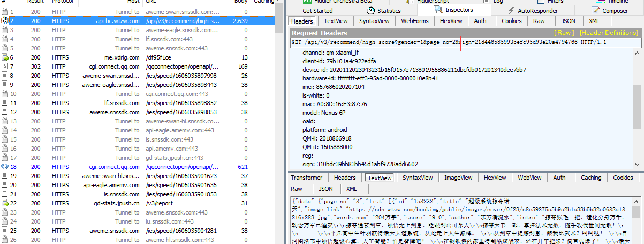Open the response Caching tab

pos(591,178)
